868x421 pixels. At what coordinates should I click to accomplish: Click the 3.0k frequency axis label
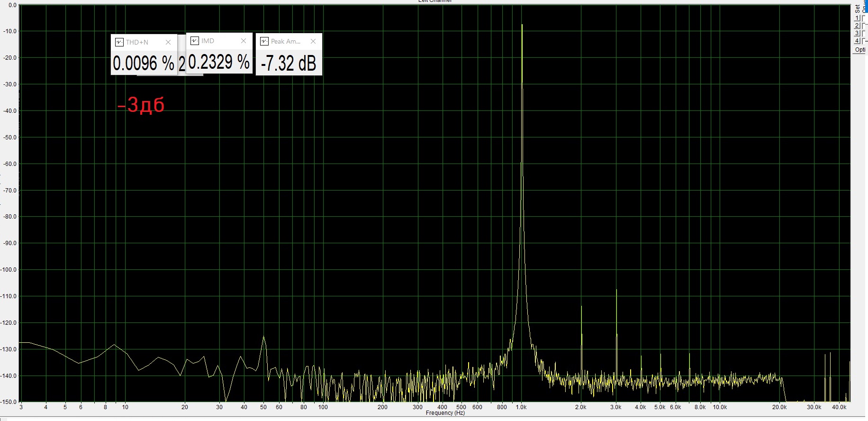coord(615,407)
